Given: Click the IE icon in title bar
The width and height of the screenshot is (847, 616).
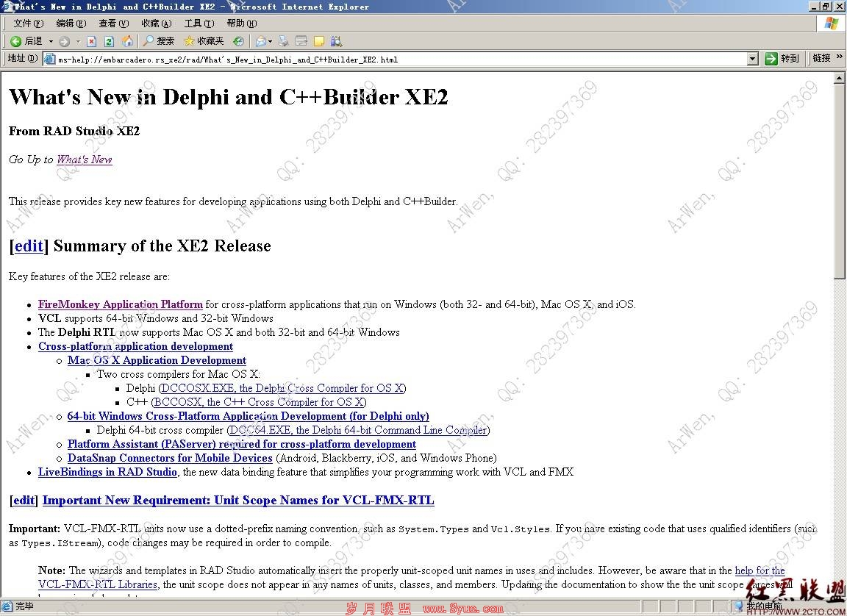Looking at the screenshot, I should pyautogui.click(x=7, y=7).
